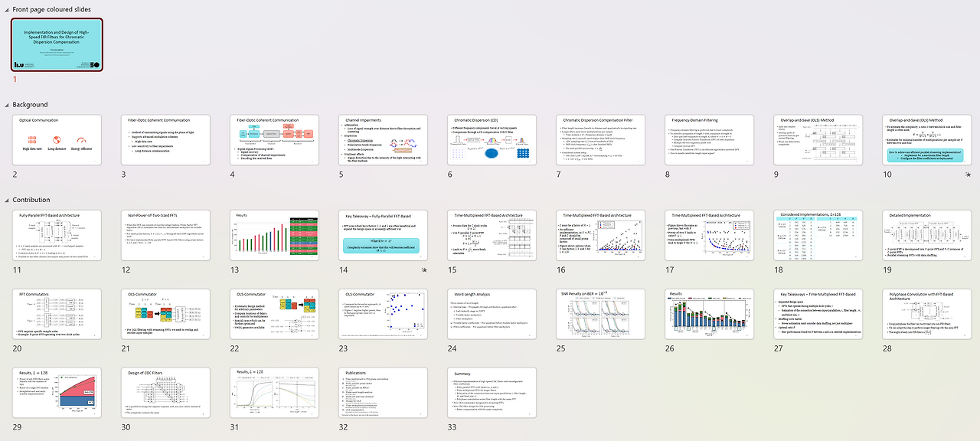Image resolution: width=980 pixels, height=441 pixels.
Task: Select slide 16 Time-Multiplexed scatter plot
Action: coord(601,236)
